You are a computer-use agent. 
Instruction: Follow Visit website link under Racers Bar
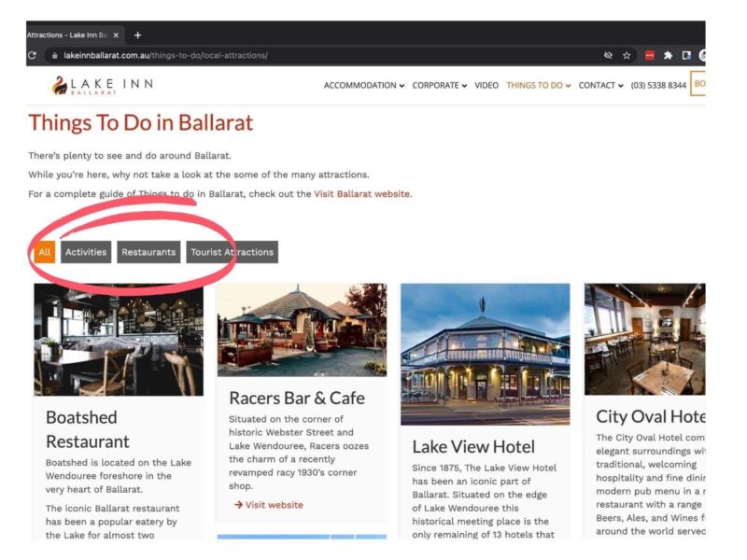[269, 505]
